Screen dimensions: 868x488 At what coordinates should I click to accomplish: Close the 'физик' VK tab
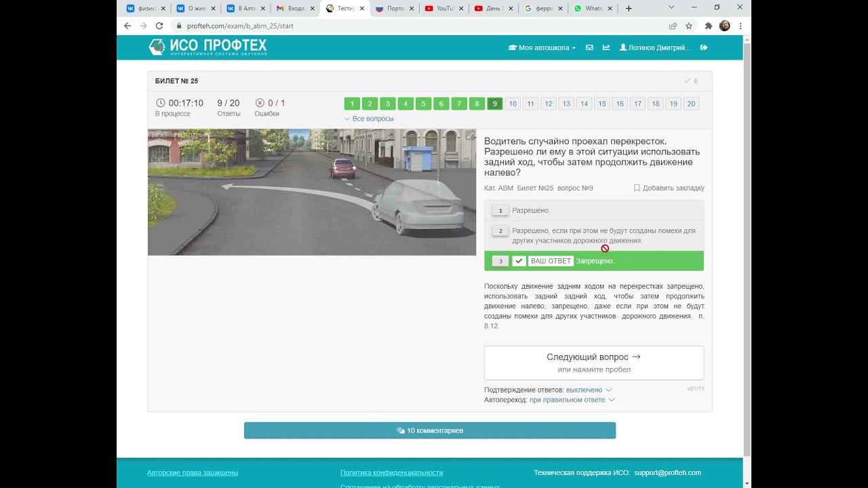coord(163,9)
